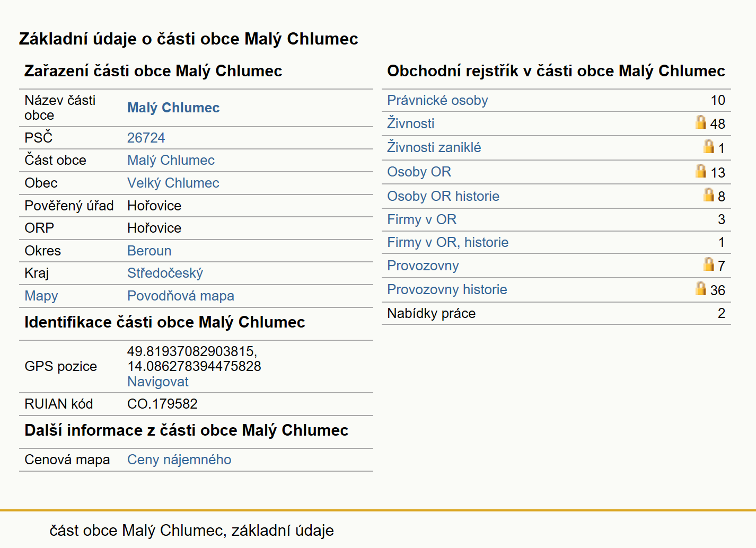Click the Mapy link
The image size is (756, 548).
click(x=41, y=296)
